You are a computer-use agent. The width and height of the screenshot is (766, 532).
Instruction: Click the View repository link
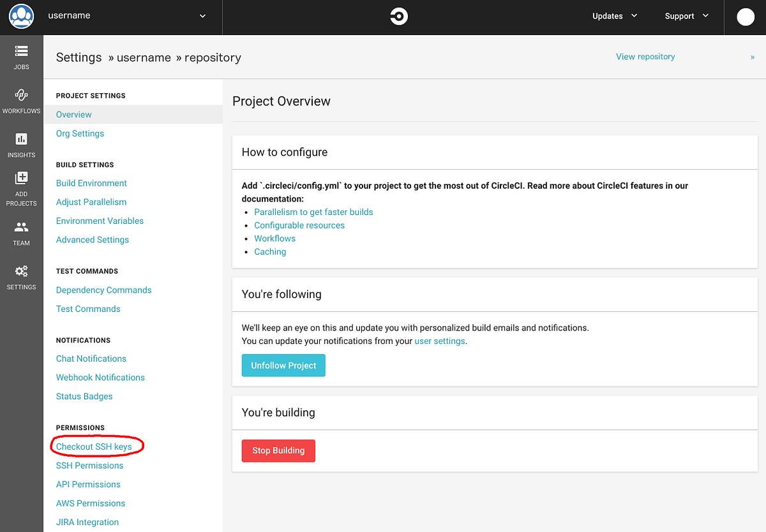(x=645, y=56)
